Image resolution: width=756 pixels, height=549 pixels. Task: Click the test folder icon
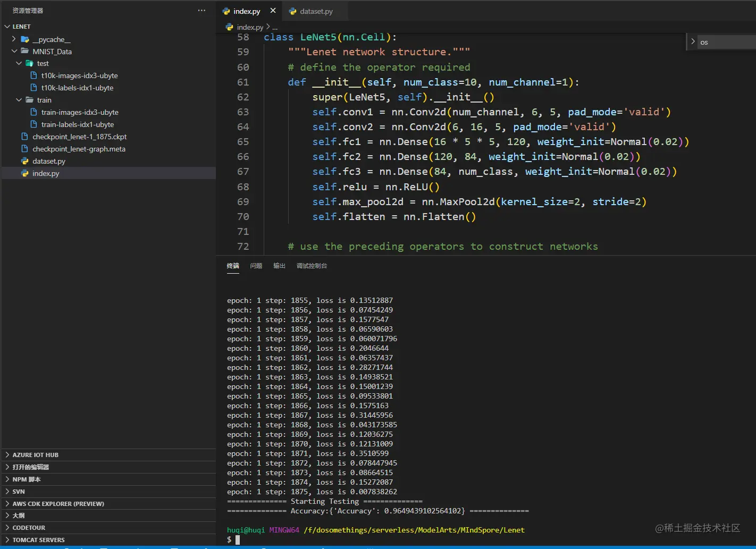(x=30, y=63)
